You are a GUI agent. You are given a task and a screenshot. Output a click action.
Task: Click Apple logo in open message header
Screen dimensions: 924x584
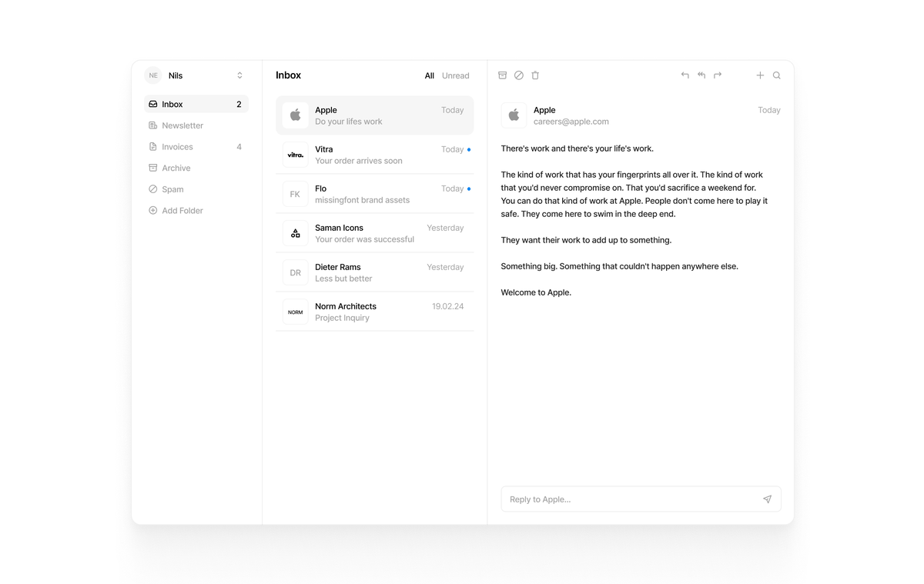coord(514,115)
